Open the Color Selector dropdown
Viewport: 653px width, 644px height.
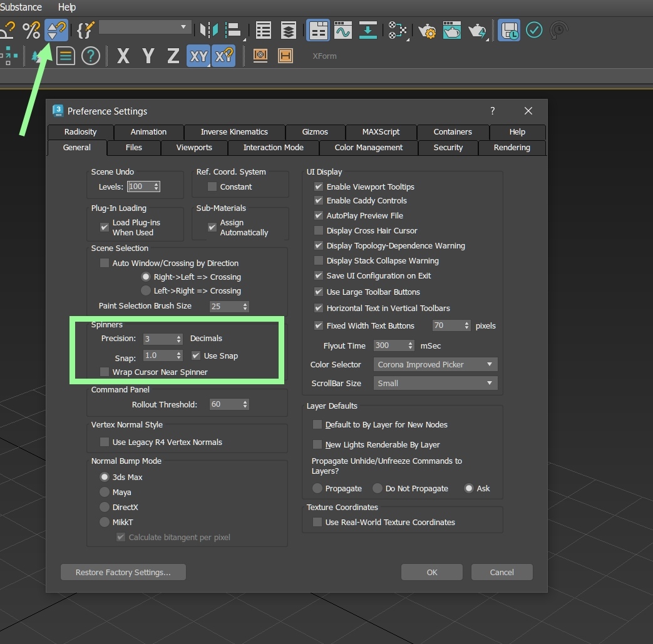point(435,364)
